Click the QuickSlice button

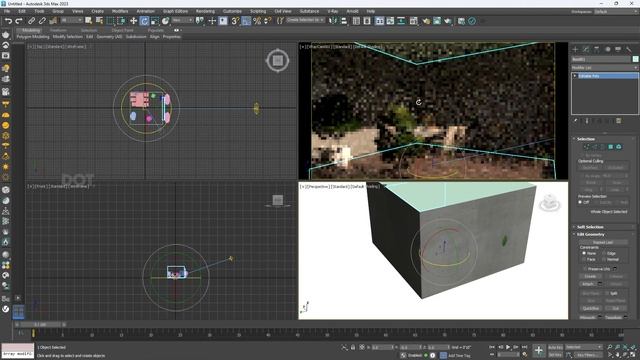click(x=591, y=309)
